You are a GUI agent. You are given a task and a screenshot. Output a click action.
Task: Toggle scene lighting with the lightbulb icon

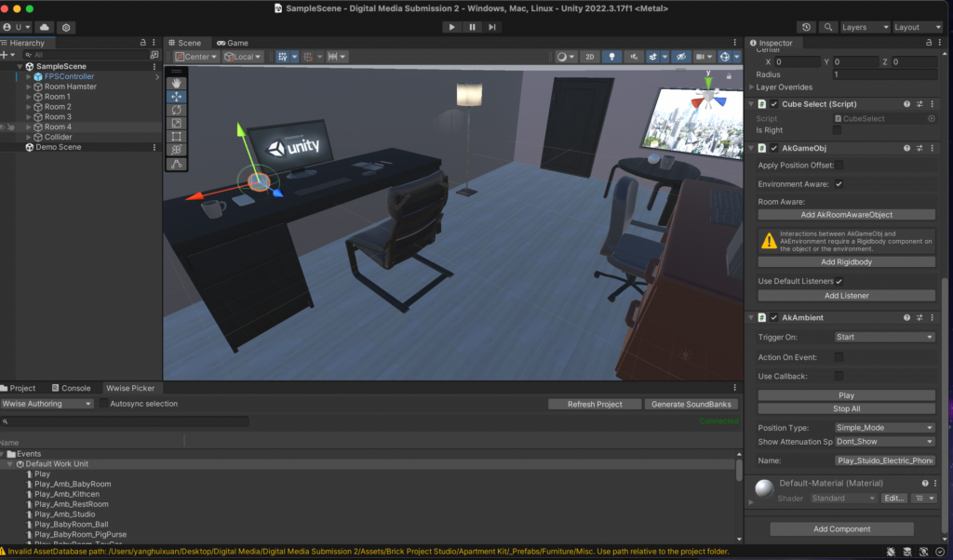tap(612, 57)
